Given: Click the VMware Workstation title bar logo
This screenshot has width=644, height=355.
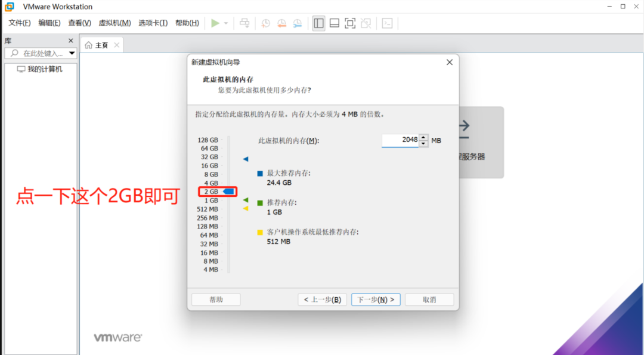Looking at the screenshot, I should pyautogui.click(x=10, y=7).
